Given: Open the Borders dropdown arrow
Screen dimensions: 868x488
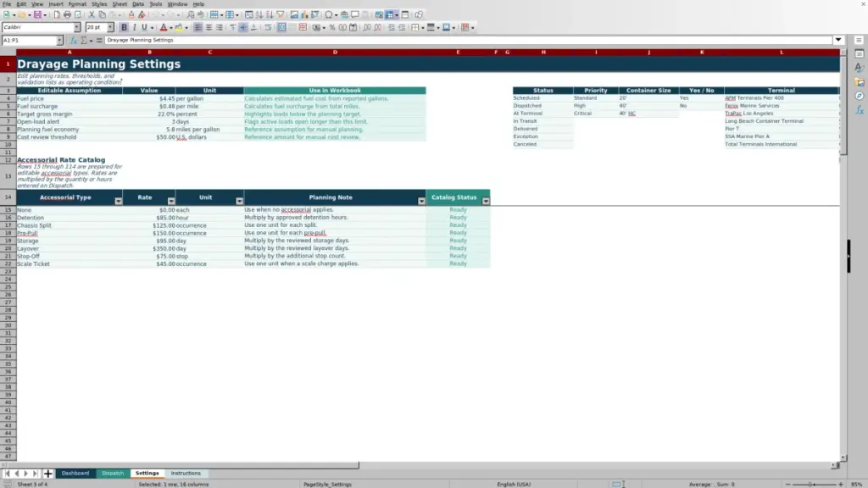Looking at the screenshot, I should (422, 28).
